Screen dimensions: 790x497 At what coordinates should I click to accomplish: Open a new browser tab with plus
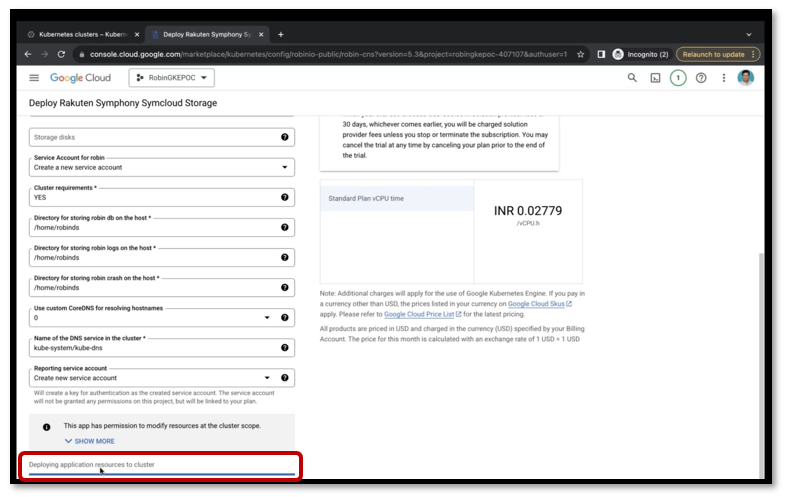[x=281, y=35]
